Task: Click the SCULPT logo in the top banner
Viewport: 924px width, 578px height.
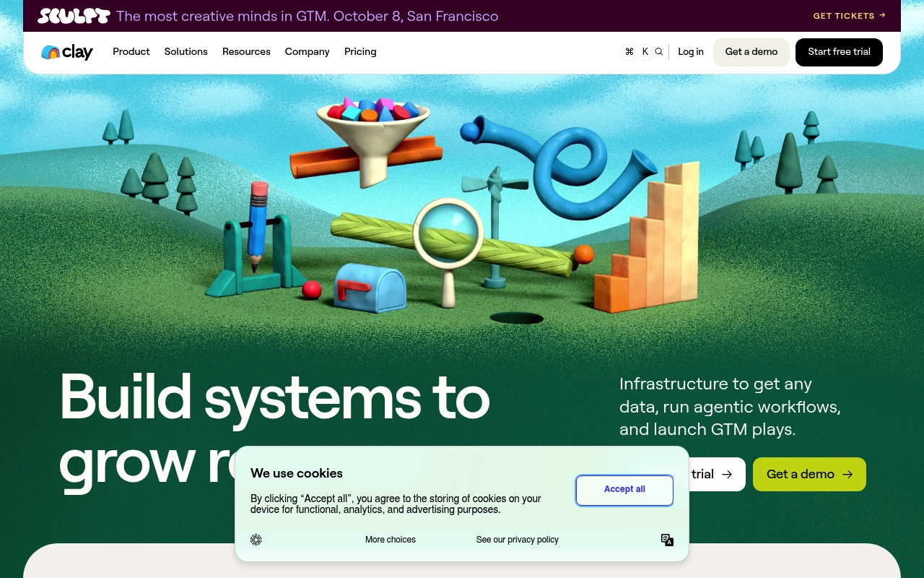Action: click(74, 16)
